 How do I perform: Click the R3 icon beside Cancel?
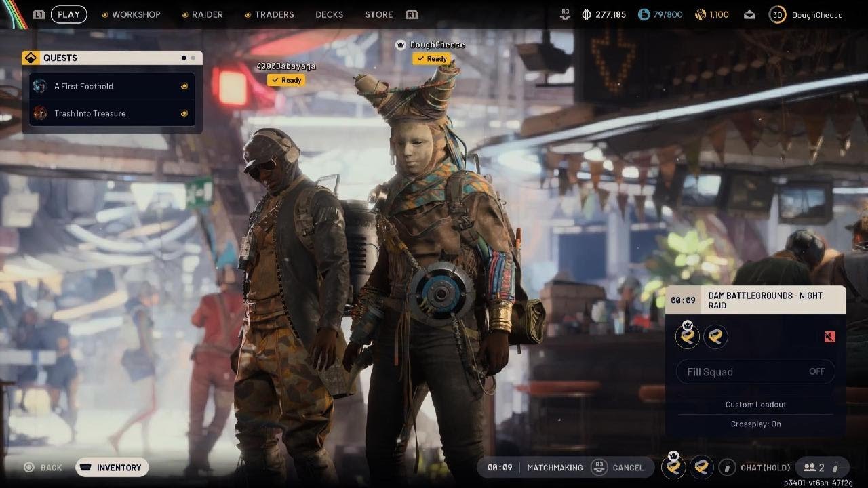599,467
